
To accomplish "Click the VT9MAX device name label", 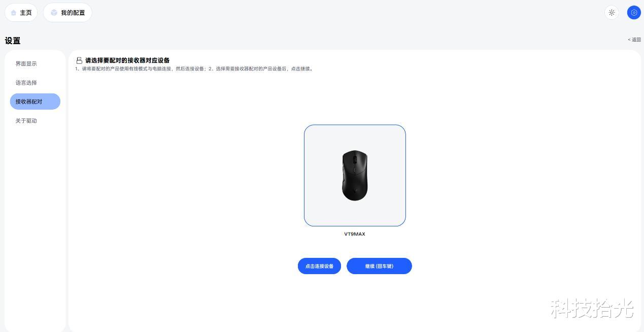I will point(355,234).
